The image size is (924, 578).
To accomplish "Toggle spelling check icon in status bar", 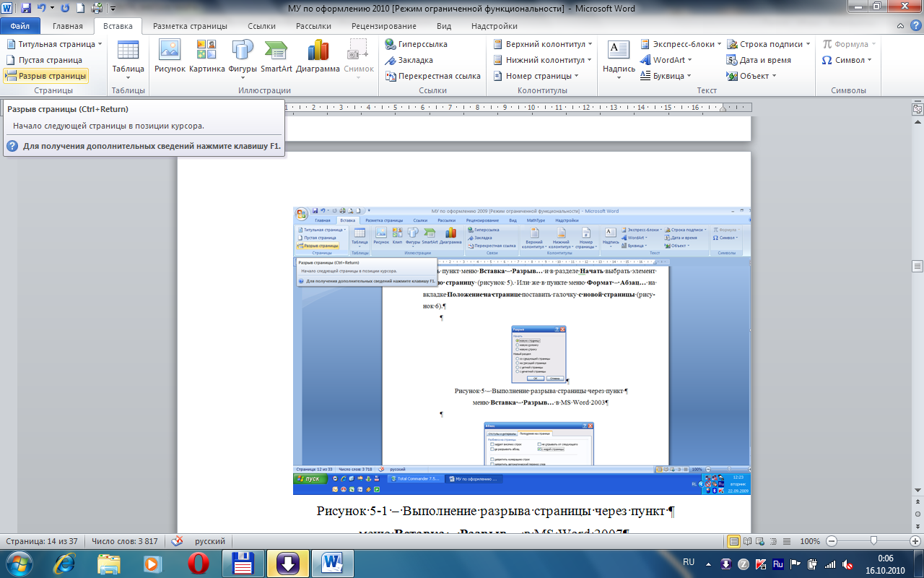I will point(177,541).
